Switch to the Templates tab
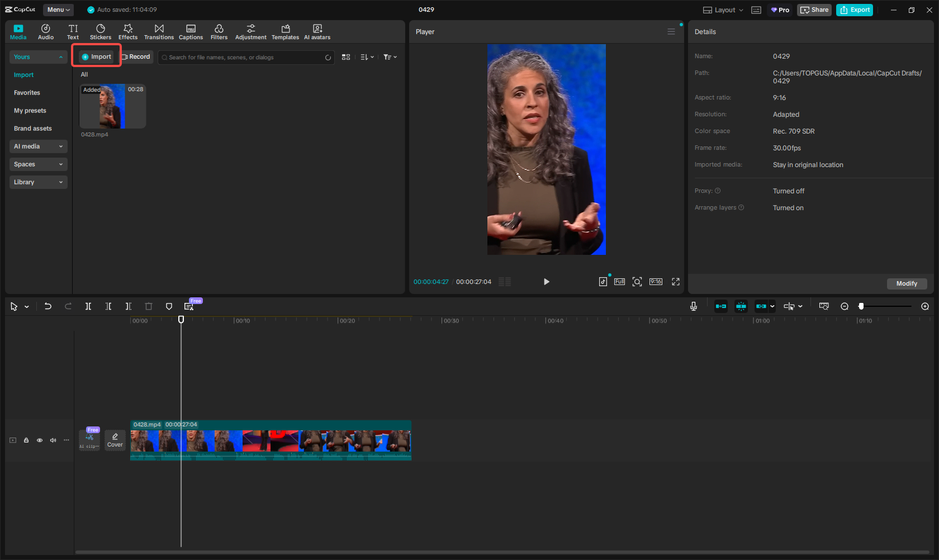 (x=285, y=31)
